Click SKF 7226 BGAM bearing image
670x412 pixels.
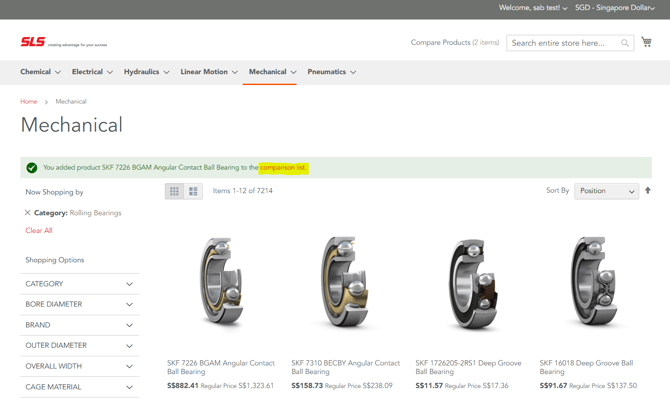click(222, 285)
